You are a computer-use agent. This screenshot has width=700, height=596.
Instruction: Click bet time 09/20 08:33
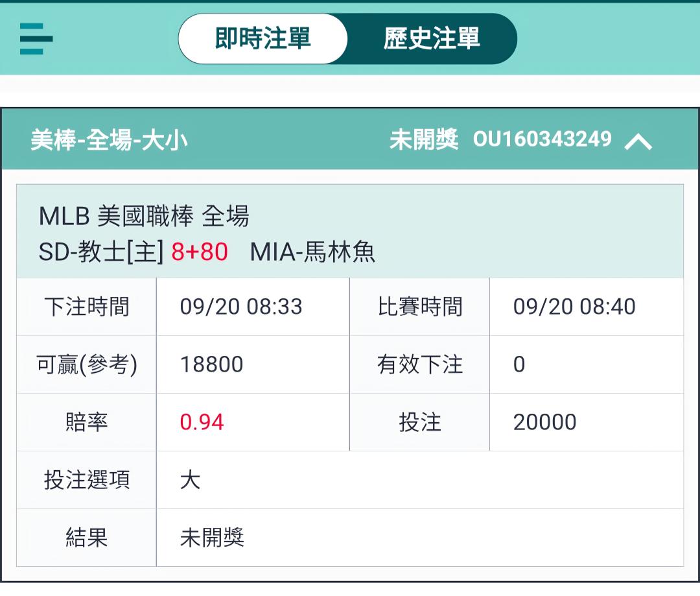coord(241,307)
